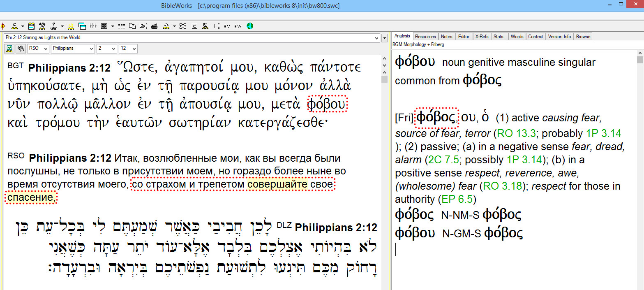The height and width of the screenshot is (290, 644).
Task: Click the up-arrow over book icon
Action: [166, 26]
